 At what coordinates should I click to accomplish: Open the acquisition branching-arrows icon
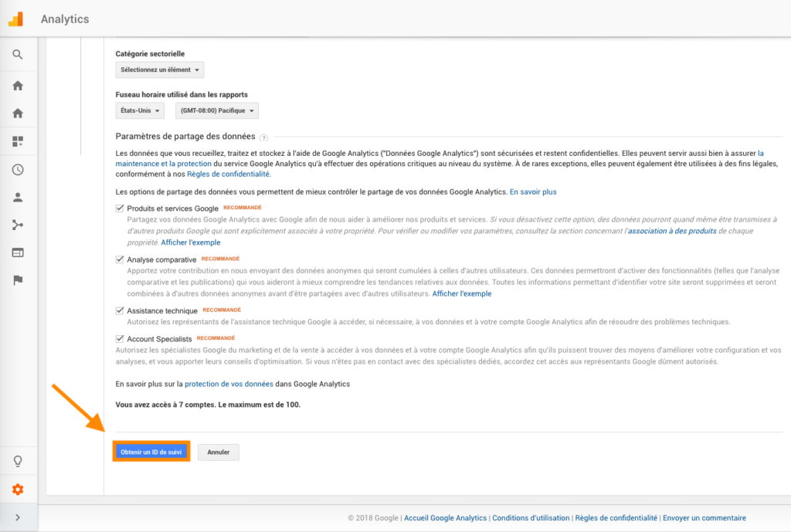(x=18, y=225)
